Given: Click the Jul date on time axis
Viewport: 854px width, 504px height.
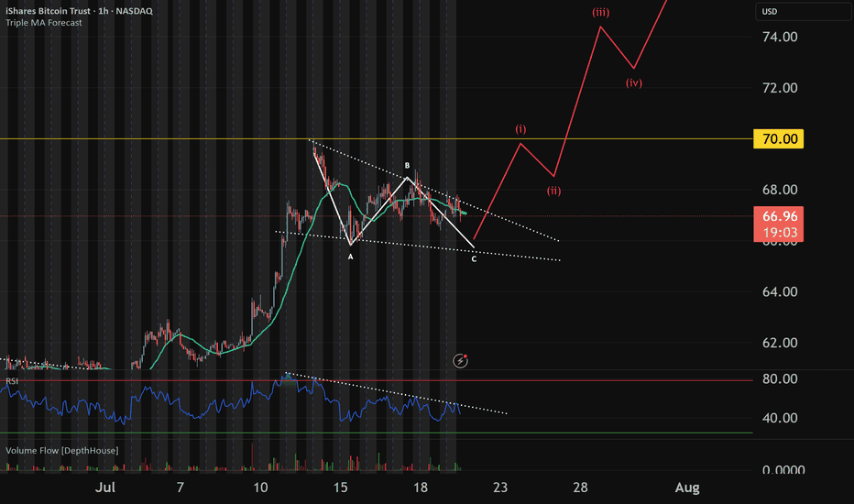Looking at the screenshot, I should pyautogui.click(x=105, y=488).
